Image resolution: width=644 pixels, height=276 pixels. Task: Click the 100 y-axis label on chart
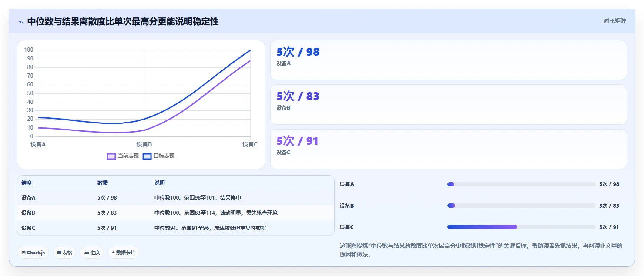29,50
